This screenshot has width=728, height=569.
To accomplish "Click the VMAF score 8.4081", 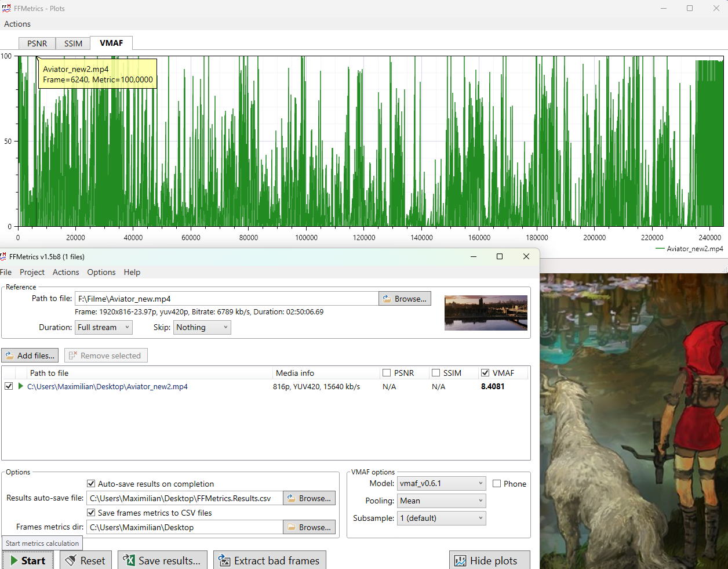I will tap(493, 386).
